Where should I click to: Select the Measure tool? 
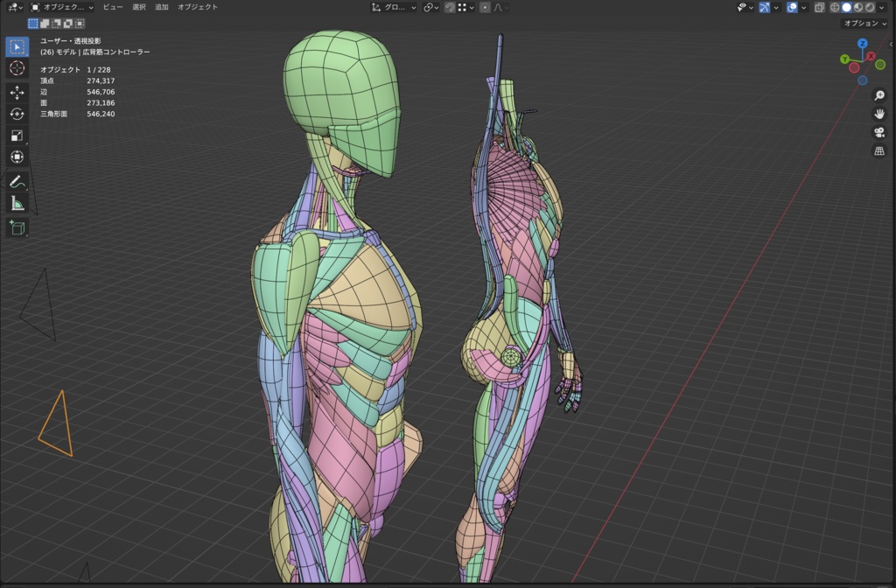click(16, 205)
